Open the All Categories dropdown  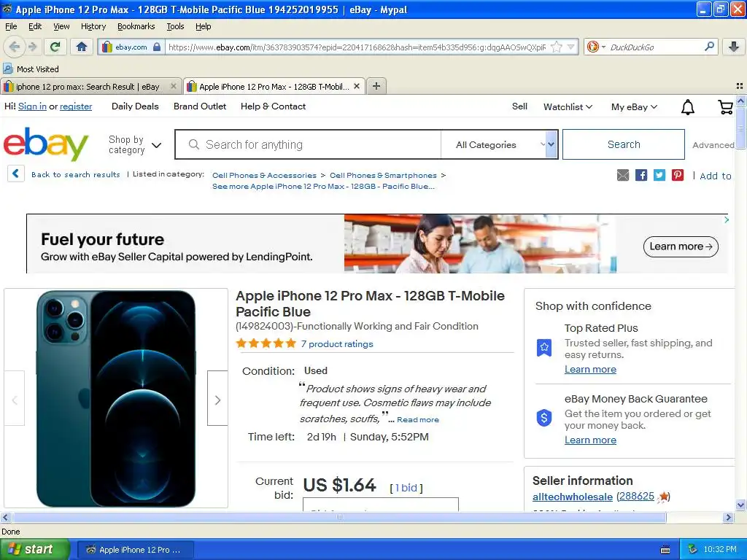tap(499, 144)
